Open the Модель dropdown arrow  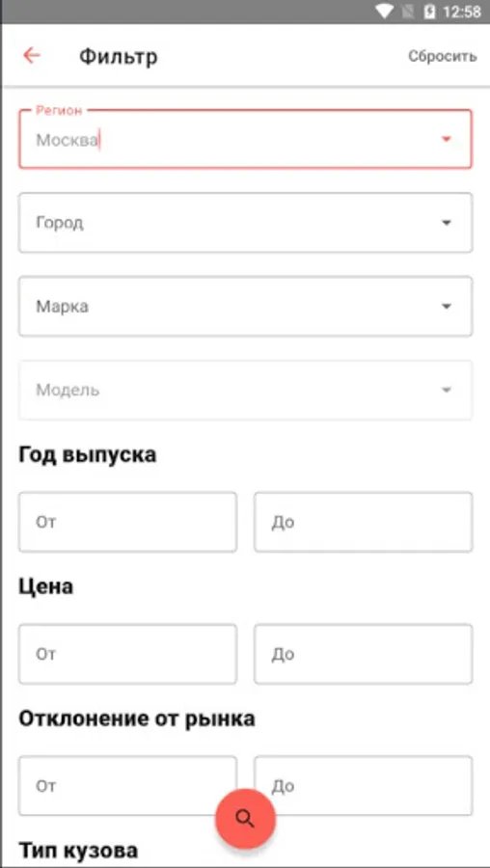point(447,390)
